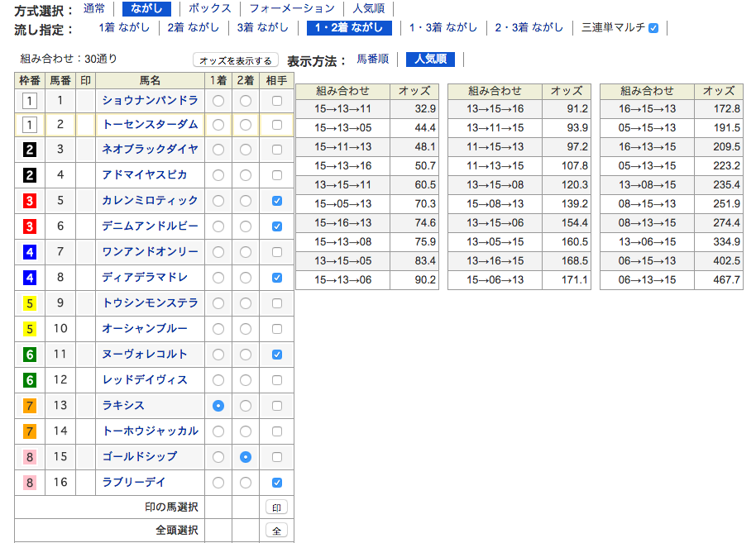Viewport: 756px width, 543px height.
Task: Click combination 15→13→11
Action: tap(342, 109)
